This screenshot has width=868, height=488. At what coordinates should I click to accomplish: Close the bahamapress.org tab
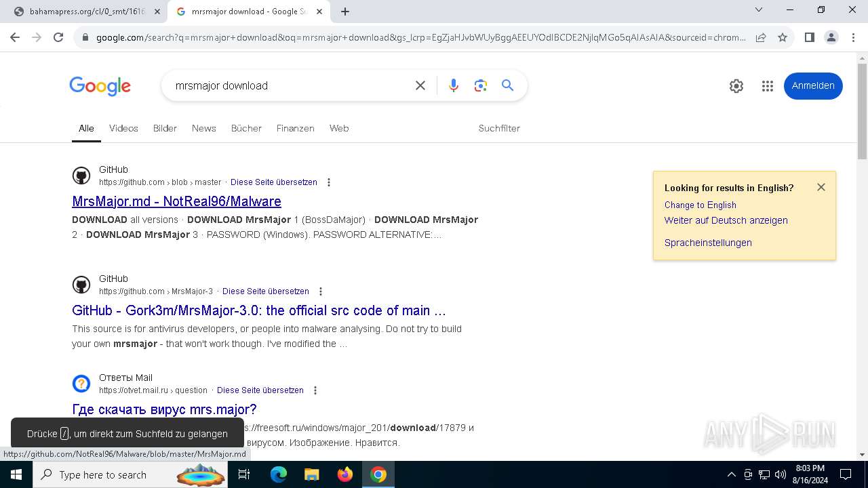(157, 12)
